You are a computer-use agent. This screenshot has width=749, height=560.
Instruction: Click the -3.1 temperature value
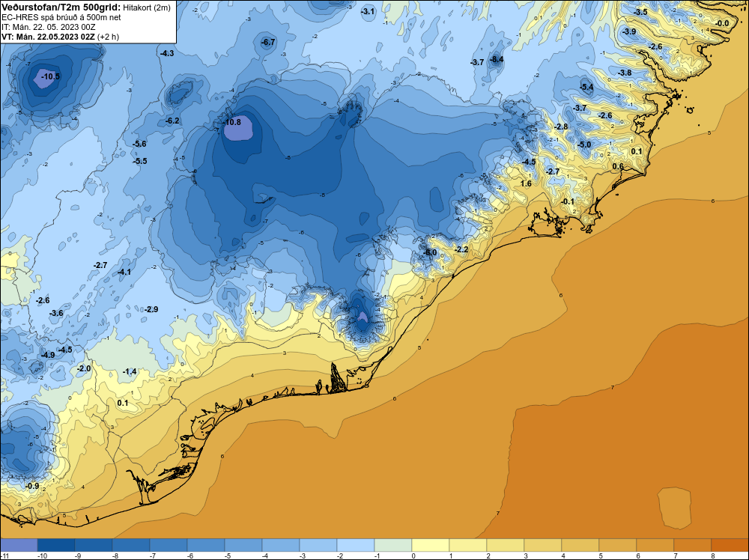click(x=368, y=11)
